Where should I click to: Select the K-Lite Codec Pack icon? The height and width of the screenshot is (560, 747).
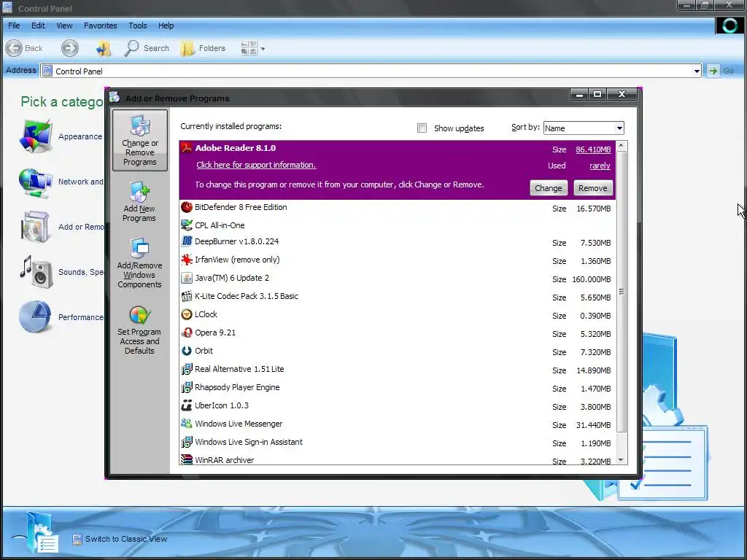pyautogui.click(x=187, y=296)
